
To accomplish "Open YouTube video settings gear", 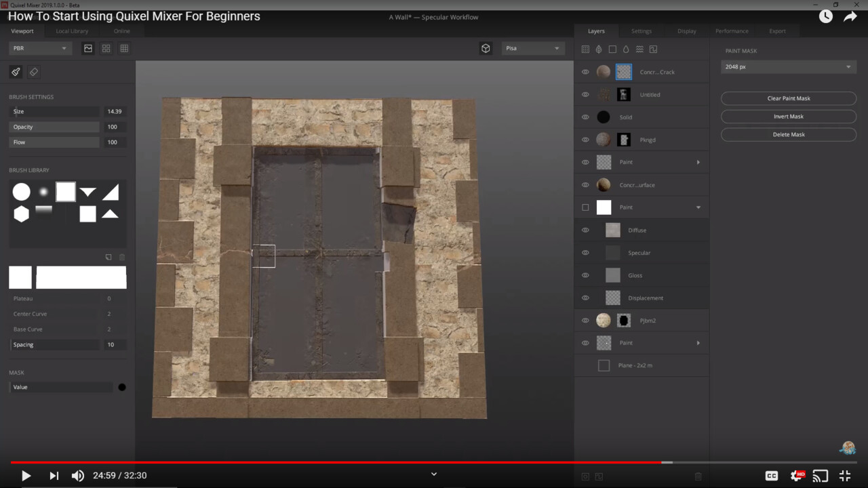I will click(797, 476).
